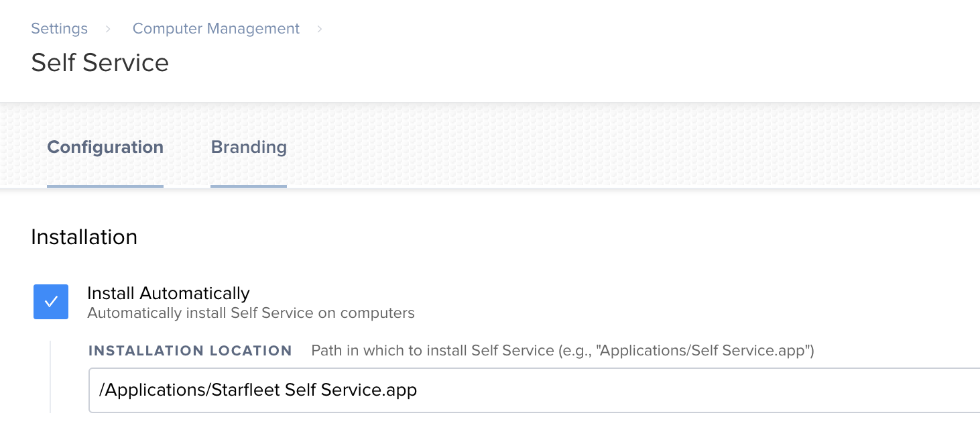The height and width of the screenshot is (448, 980).
Task: Go back to Settings via breadcrumb
Action: tap(59, 29)
